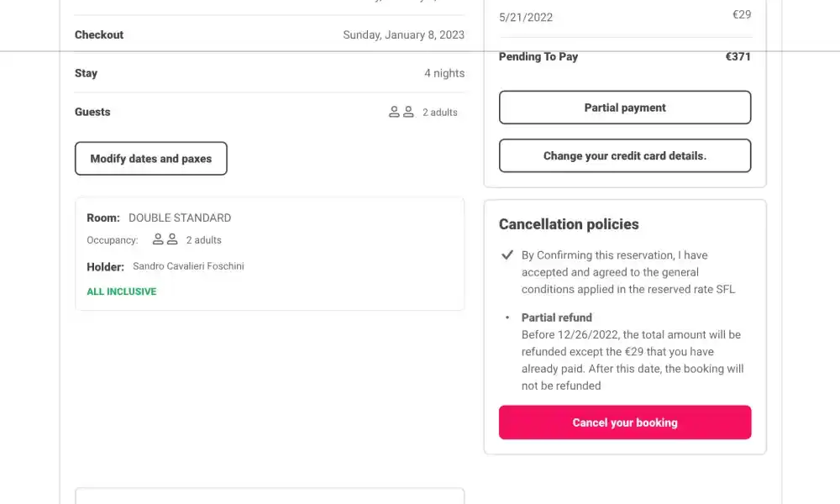Click the 5/21/2022 payment date
The height and width of the screenshot is (504, 840).
click(526, 17)
